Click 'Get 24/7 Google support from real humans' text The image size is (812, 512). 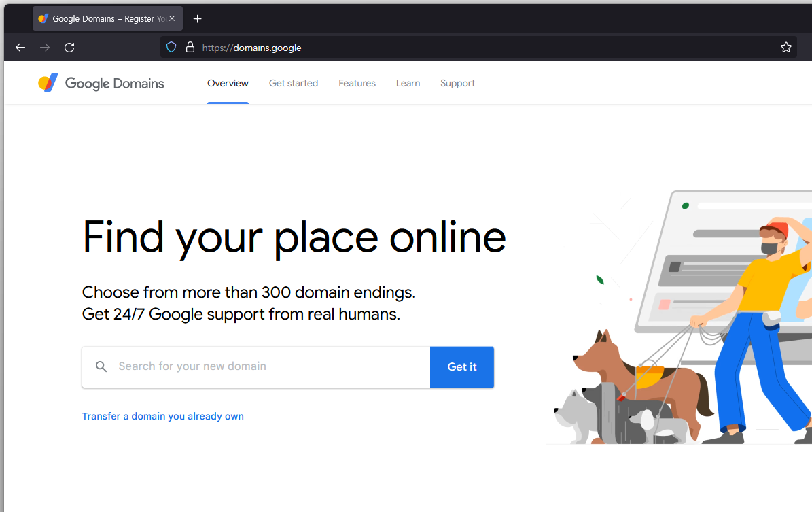241,315
